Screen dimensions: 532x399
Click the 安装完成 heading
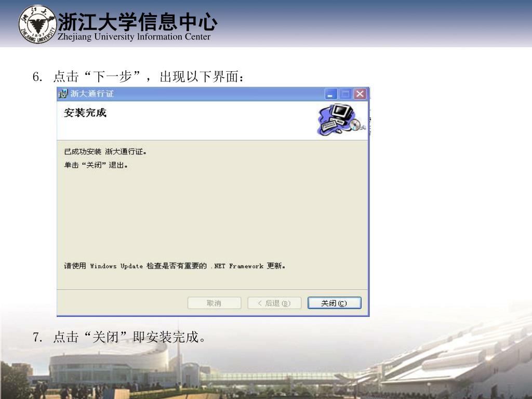[x=85, y=113]
